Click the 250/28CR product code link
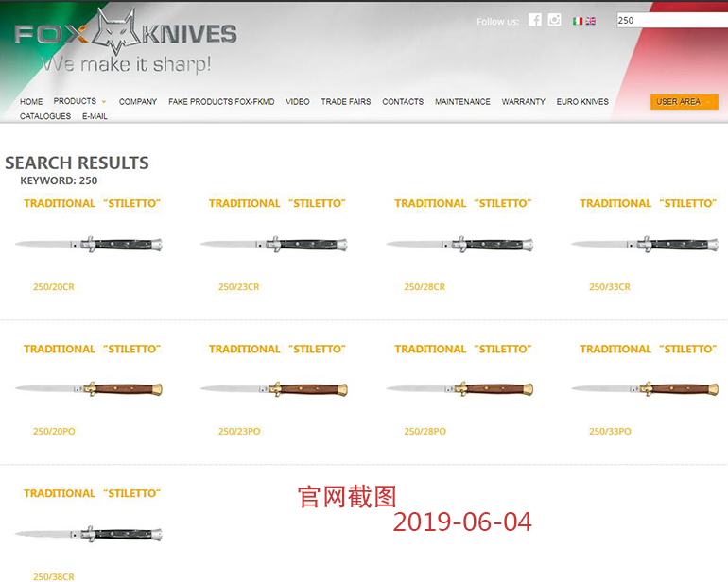This screenshot has width=728, height=582. point(425,287)
